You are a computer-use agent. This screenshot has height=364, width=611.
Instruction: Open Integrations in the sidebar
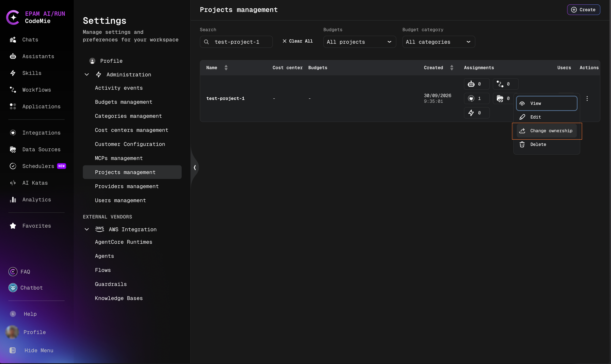click(x=35, y=133)
